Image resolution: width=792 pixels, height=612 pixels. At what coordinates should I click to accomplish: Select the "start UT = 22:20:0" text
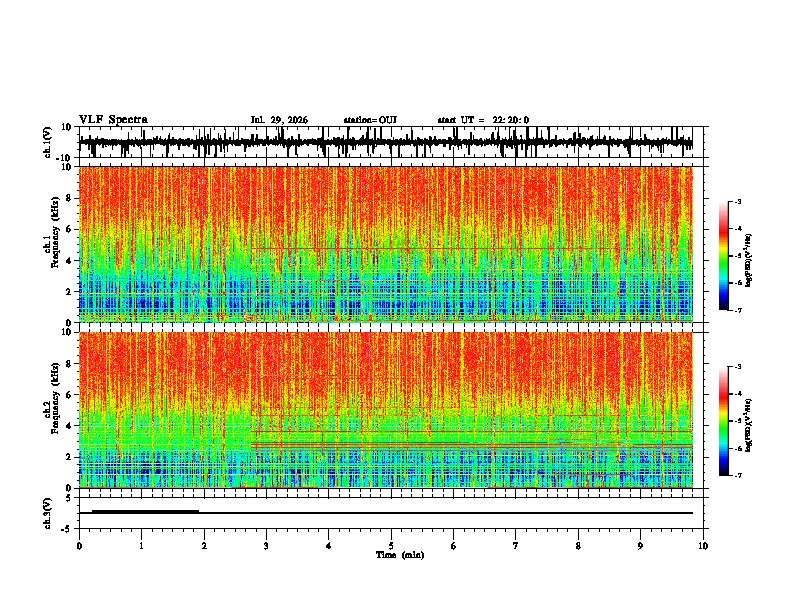pos(483,120)
